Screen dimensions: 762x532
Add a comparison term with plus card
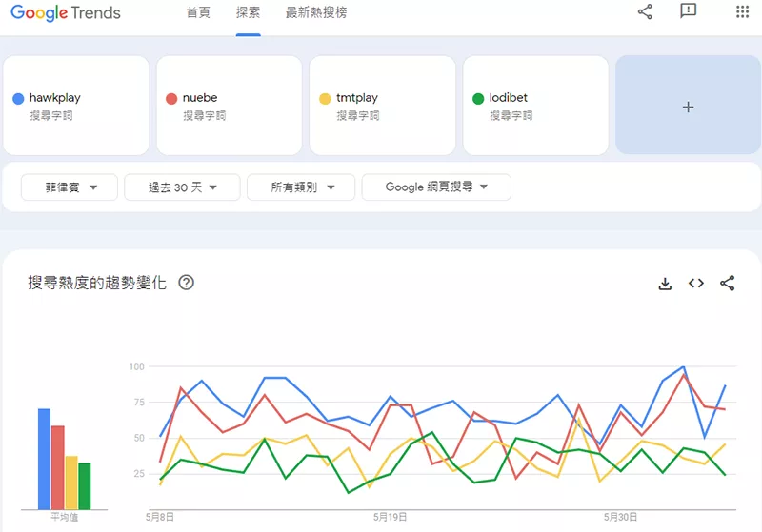click(x=688, y=106)
